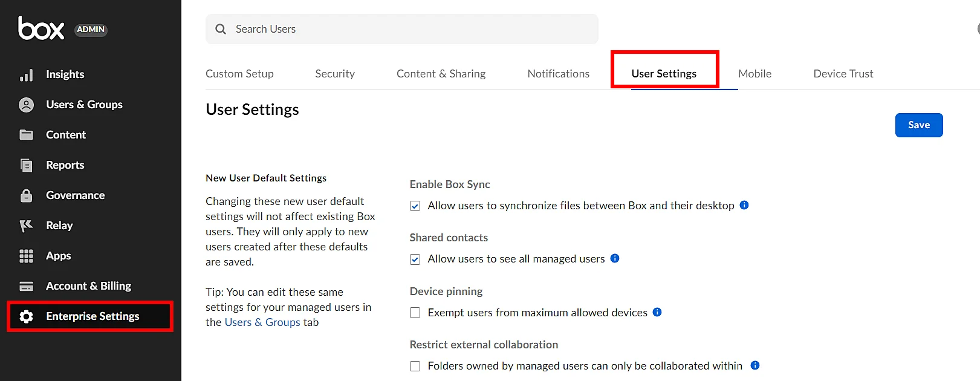Click the Users & Groups person icon

tap(27, 105)
